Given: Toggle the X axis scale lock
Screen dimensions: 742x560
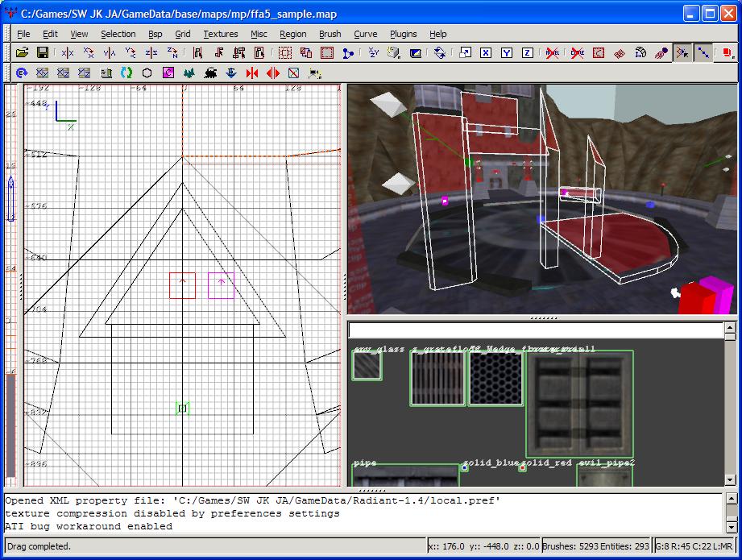Looking at the screenshot, I should (x=486, y=52).
